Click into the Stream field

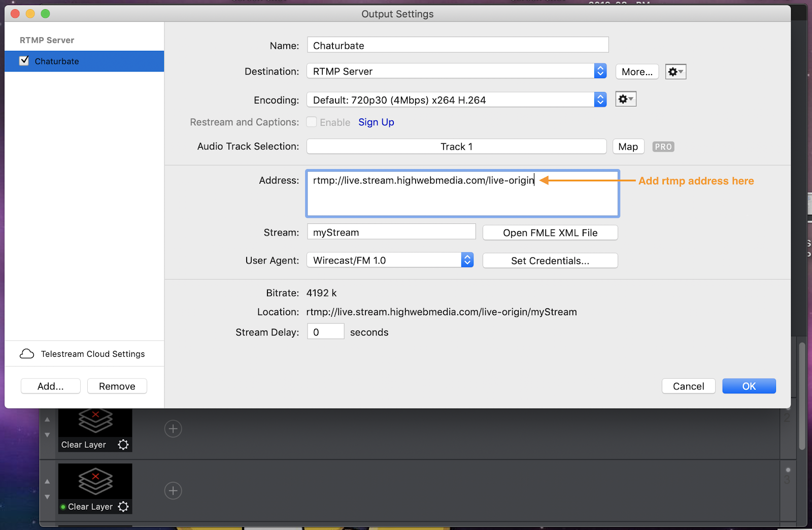click(391, 231)
